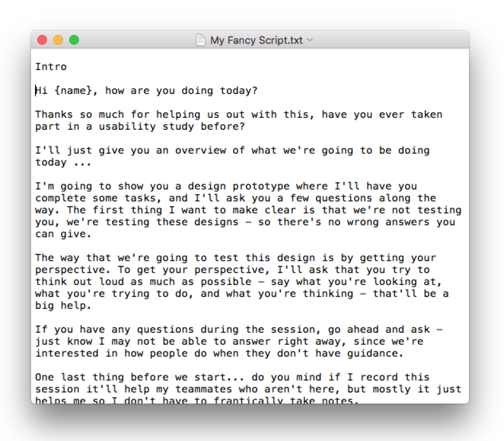Click the words 'doing today?' in the greeting

[x=220, y=91]
